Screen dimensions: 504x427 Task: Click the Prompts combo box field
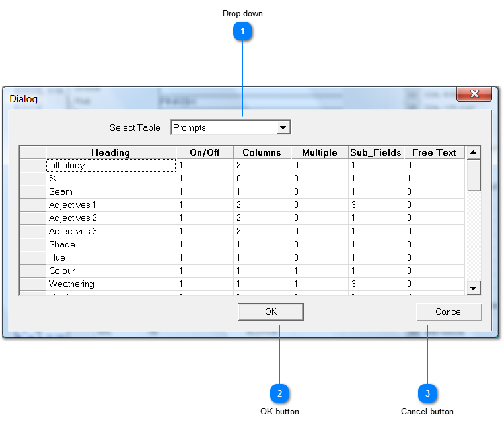[223, 127]
